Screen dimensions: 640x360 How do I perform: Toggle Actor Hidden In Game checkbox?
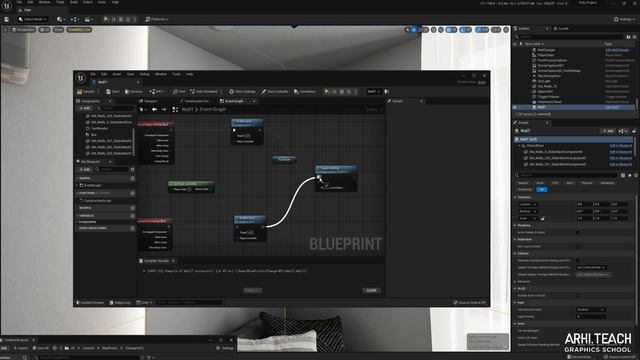coord(578,233)
